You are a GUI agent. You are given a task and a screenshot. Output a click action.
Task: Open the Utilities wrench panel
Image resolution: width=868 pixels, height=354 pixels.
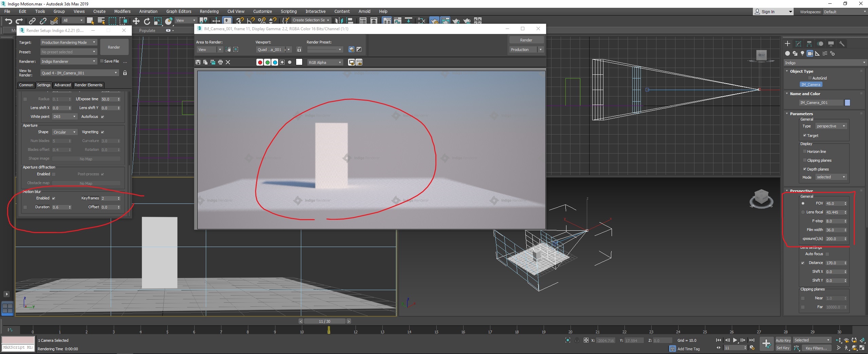[x=842, y=44]
